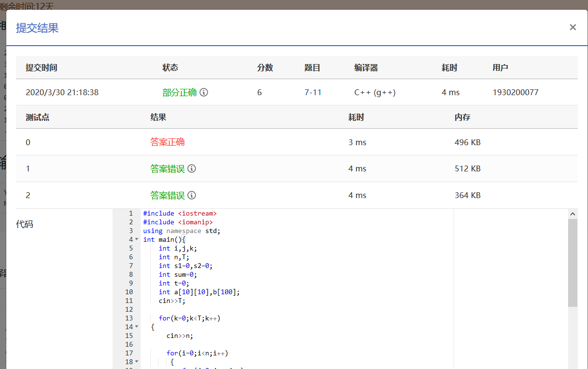
Task: Click the 用户 column header
Action: (x=501, y=68)
